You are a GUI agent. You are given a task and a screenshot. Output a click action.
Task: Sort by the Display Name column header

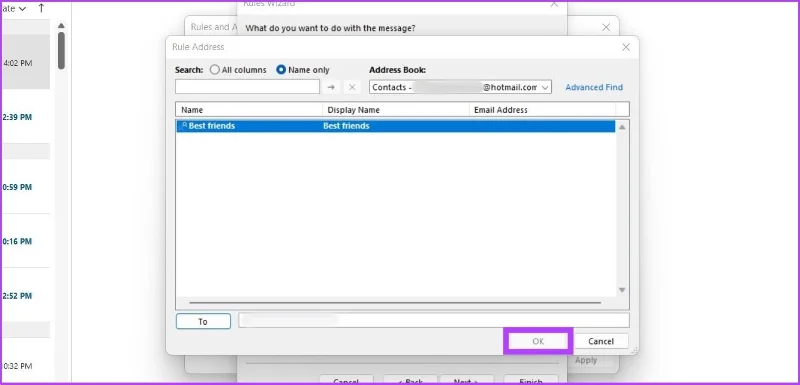click(396, 110)
